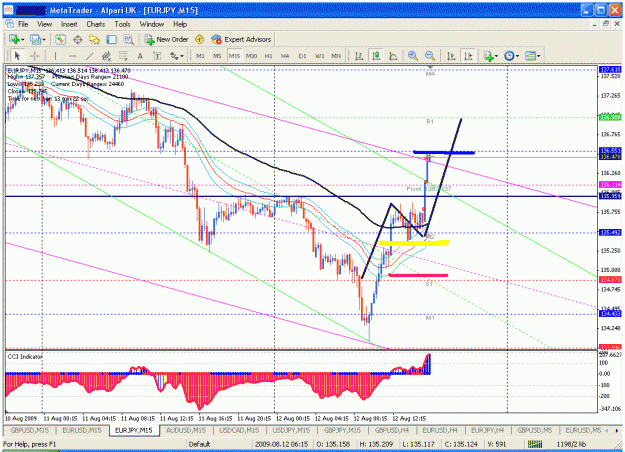The width and height of the screenshot is (625, 452).
Task: Switch timeframe to MN
Action: tap(336, 56)
